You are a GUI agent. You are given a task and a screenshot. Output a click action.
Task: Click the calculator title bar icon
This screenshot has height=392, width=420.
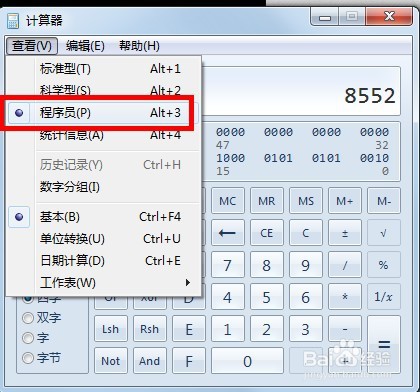tap(13, 21)
